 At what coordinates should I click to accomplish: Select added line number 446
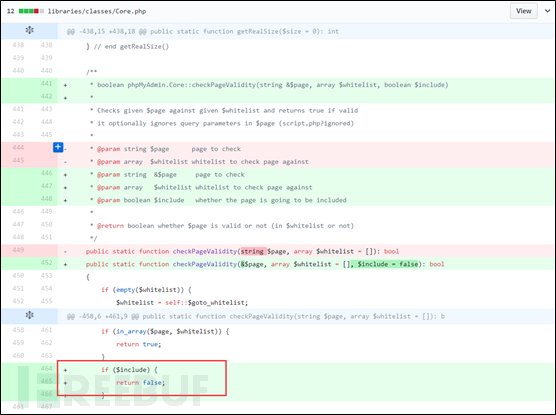(x=46, y=173)
